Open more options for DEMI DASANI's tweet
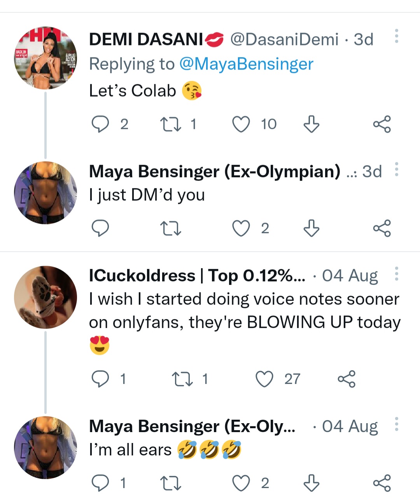 (396, 36)
